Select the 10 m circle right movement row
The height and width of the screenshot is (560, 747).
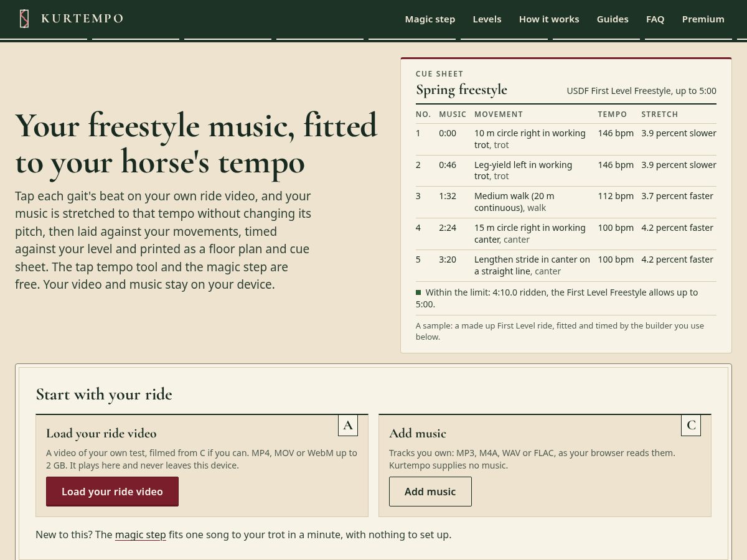[x=566, y=139]
